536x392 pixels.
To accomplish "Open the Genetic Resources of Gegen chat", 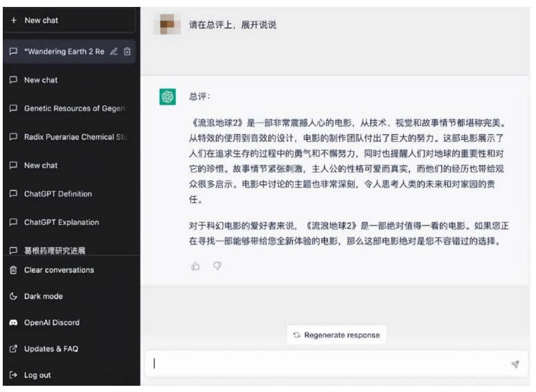I will pos(74,109).
